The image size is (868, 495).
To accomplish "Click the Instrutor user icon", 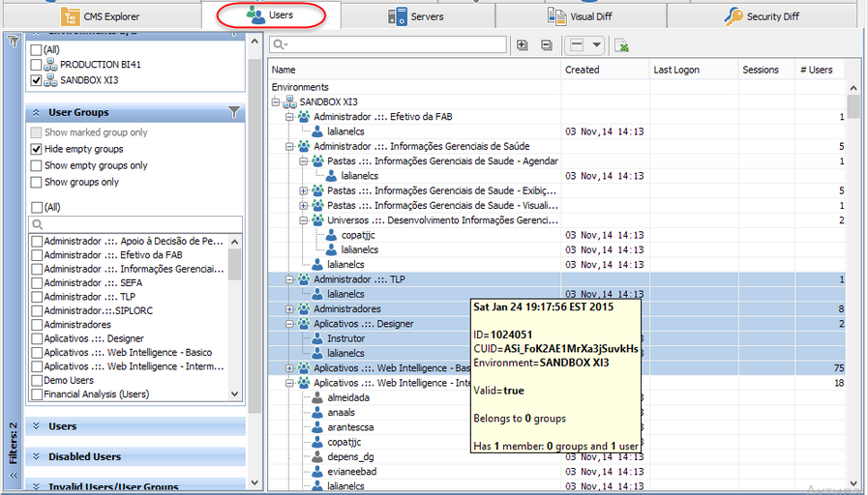I will click(317, 338).
